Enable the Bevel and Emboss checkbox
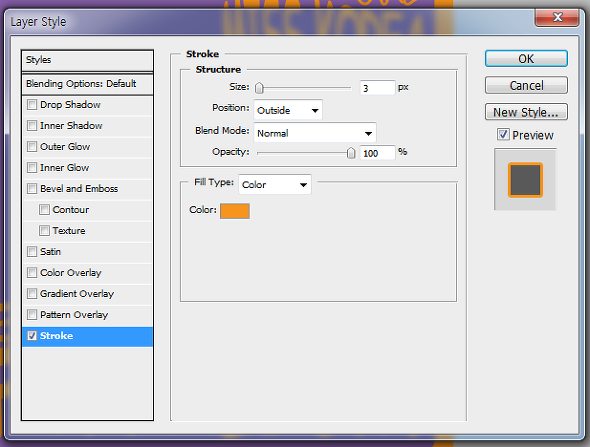This screenshot has height=447, width=590. [x=32, y=189]
